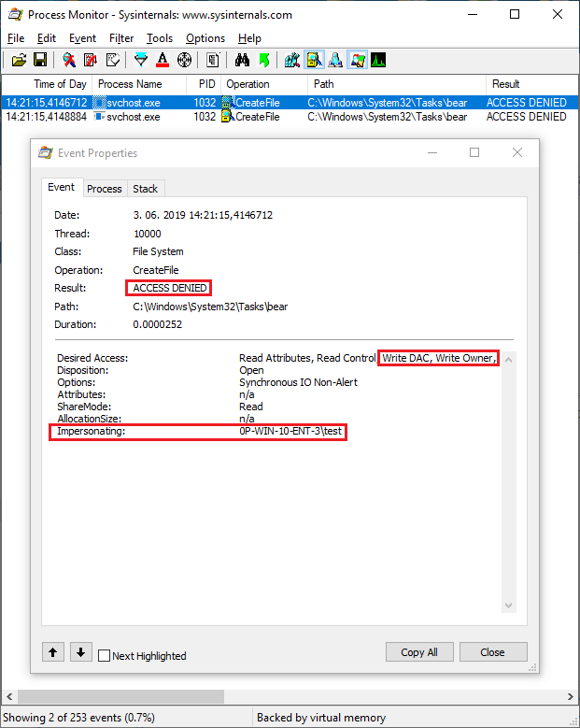The width and height of the screenshot is (580, 728).
Task: Click the Class value File System
Action: coord(158,251)
